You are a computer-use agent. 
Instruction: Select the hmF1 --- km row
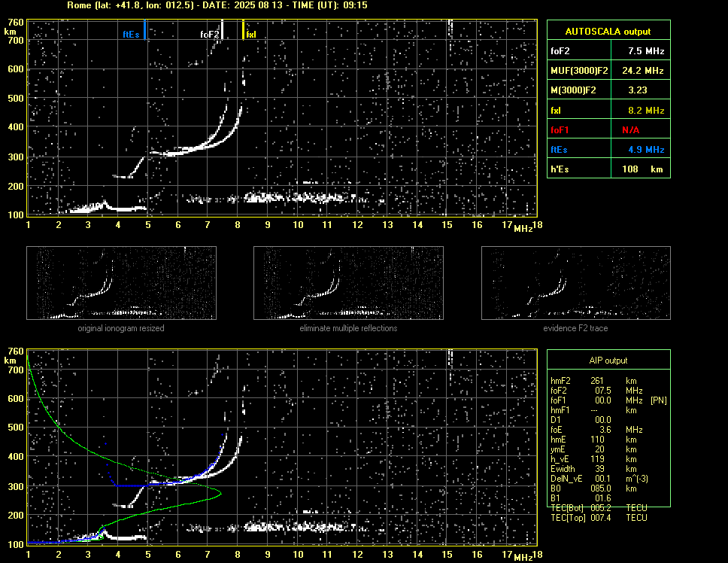click(x=593, y=410)
